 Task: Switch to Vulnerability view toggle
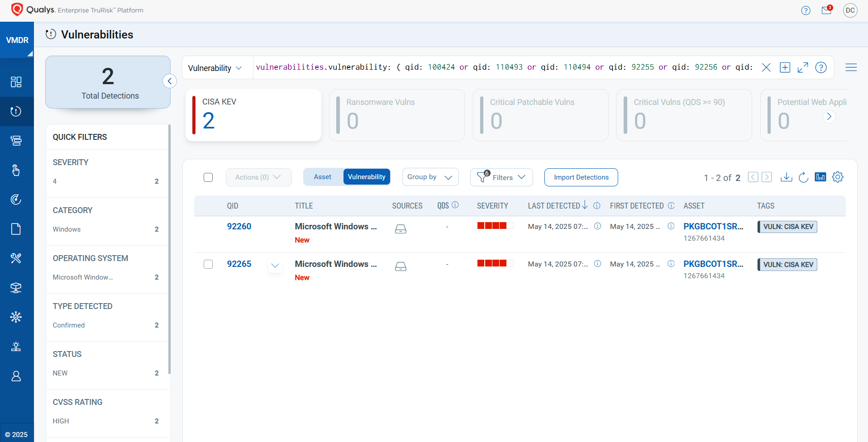367,177
